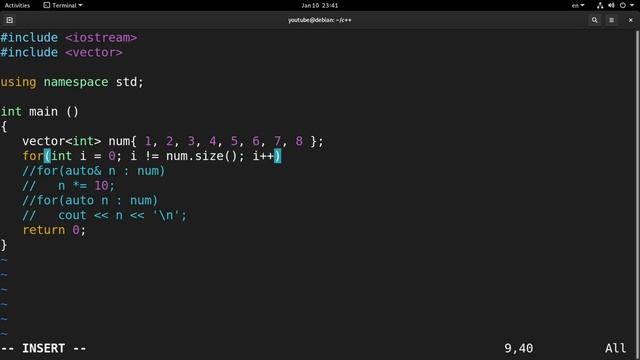Click comment '//for(auto n : num)'
Screen dimensions: 640x360
(90, 200)
